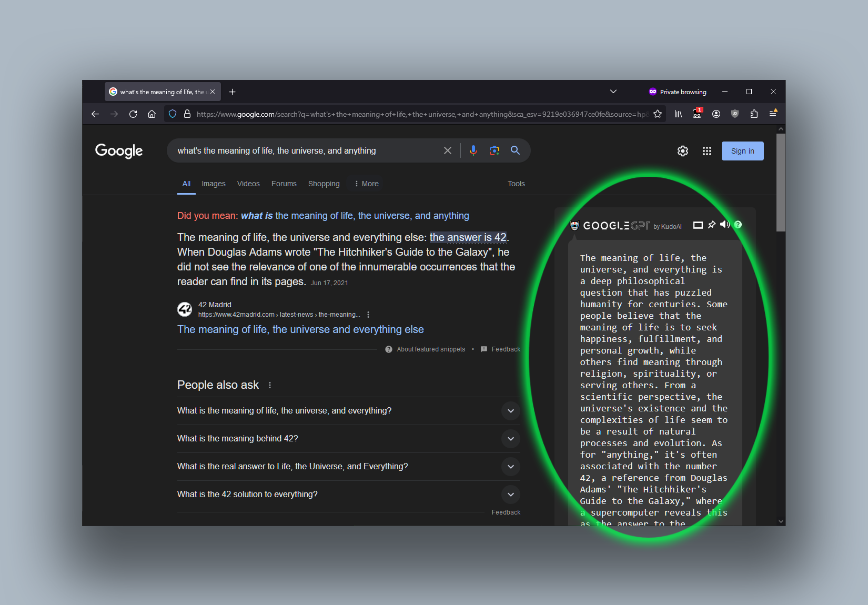This screenshot has height=605, width=868.
Task: Expand 'What is the real answer to Life' question
Action: 348,467
